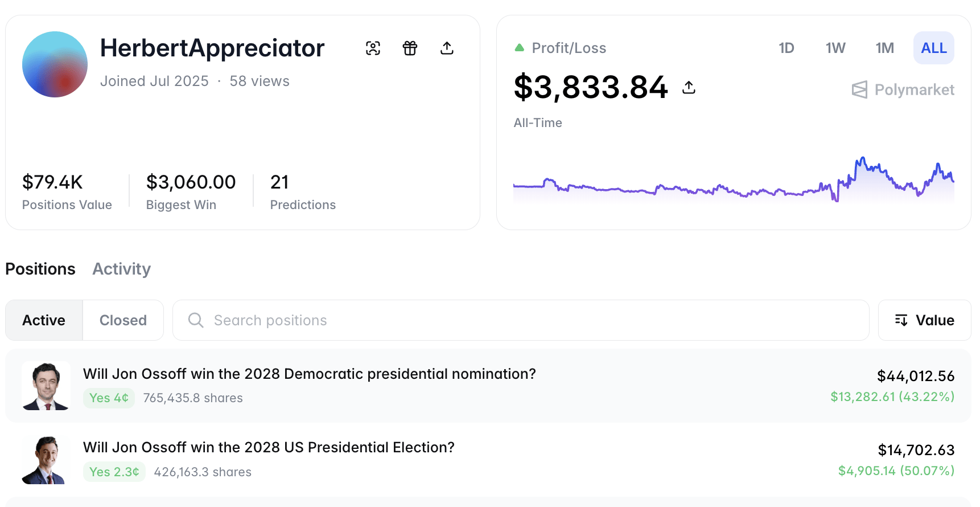Screen dimensions: 980x507
Task: Select the 1D time range
Action: click(x=786, y=48)
